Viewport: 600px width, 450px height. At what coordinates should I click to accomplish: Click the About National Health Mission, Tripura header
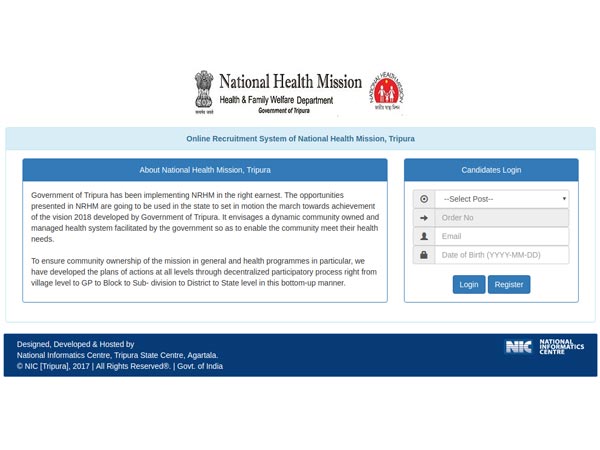205,170
